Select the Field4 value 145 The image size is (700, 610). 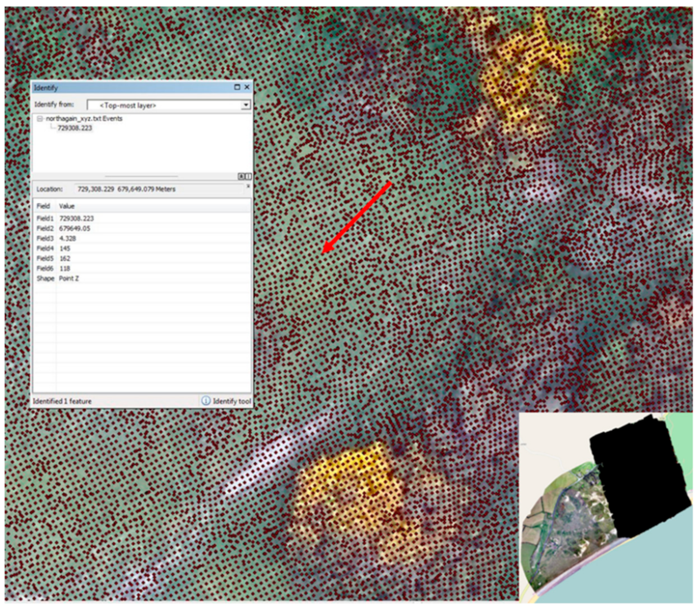[65, 248]
